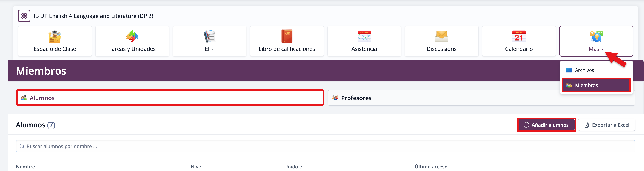The image size is (644, 171).
Task: Select Archivos from the Más menu
Action: (x=584, y=70)
